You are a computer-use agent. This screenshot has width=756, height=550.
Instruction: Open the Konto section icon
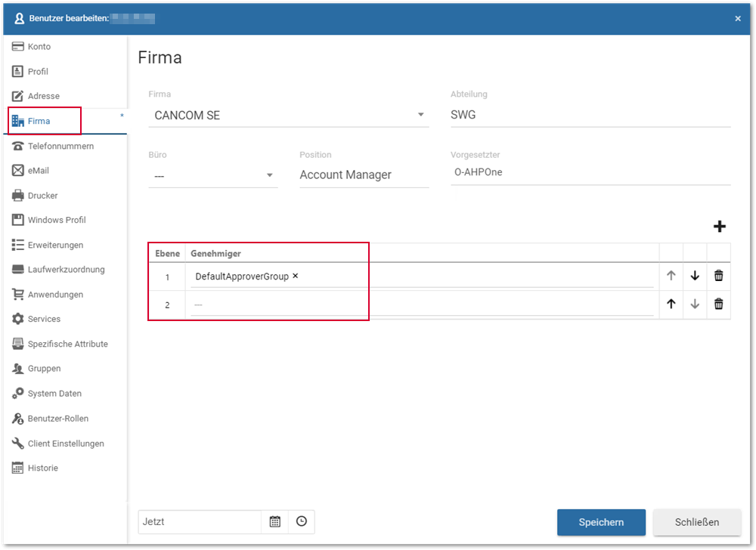tap(18, 47)
